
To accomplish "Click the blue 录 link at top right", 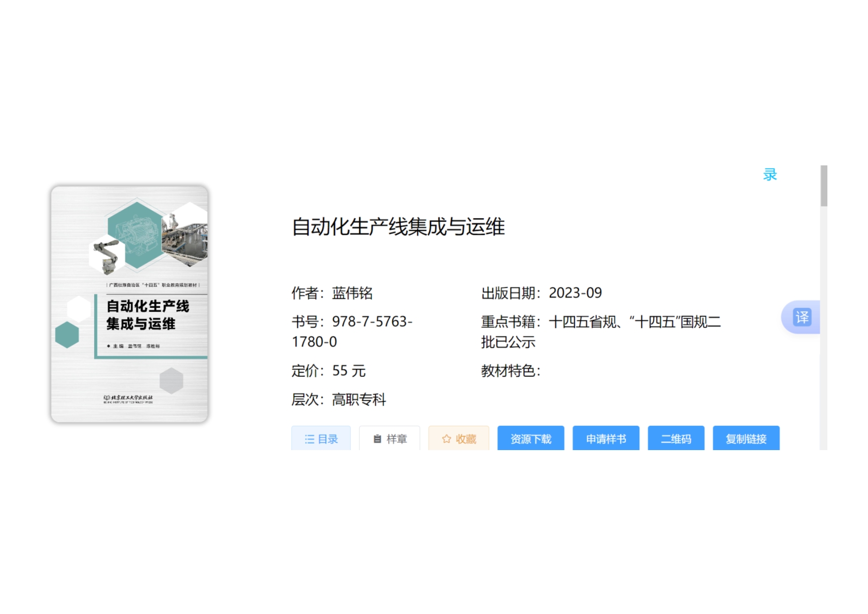I will pyautogui.click(x=769, y=175).
